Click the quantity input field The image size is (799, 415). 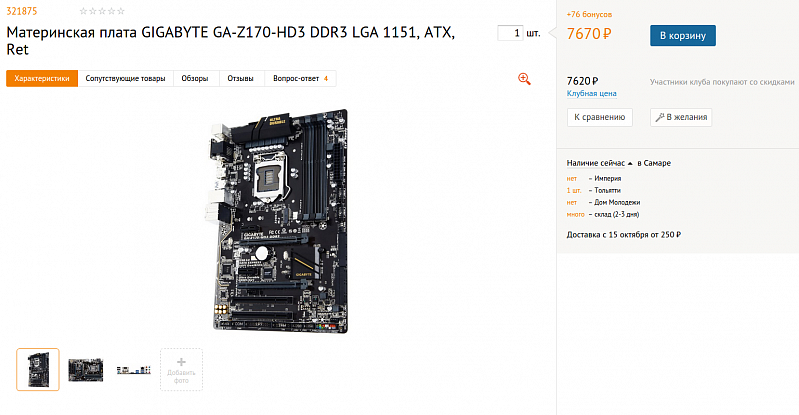tap(511, 33)
